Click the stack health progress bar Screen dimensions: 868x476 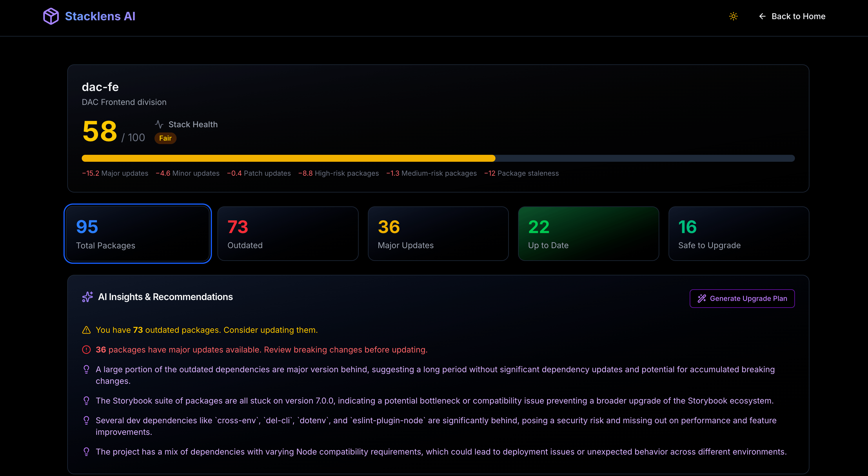click(x=438, y=158)
